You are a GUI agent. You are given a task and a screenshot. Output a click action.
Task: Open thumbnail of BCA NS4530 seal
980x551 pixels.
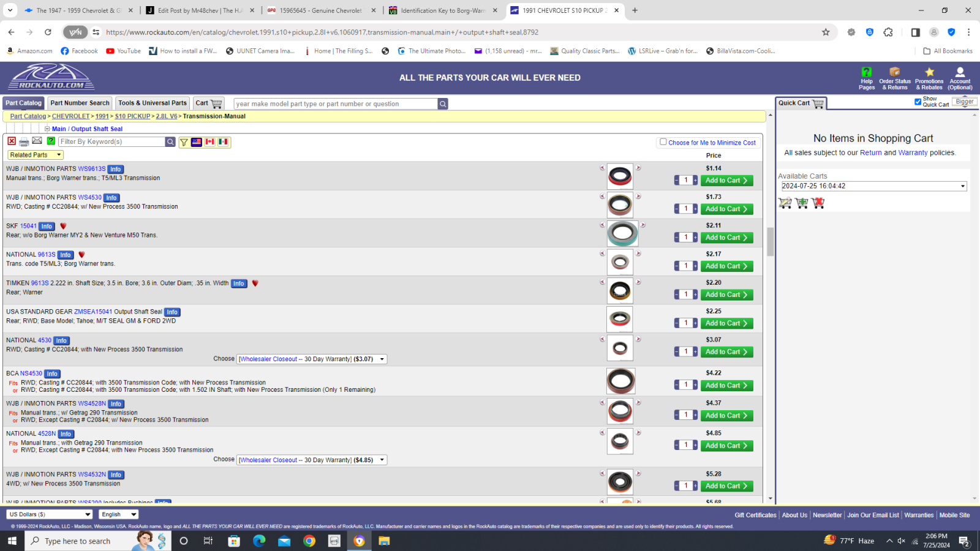(x=620, y=381)
